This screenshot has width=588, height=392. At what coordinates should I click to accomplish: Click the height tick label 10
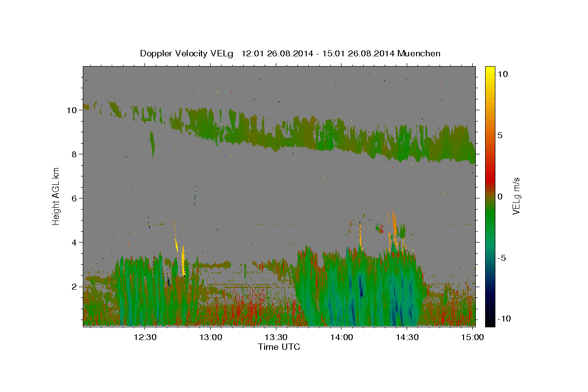[72, 110]
